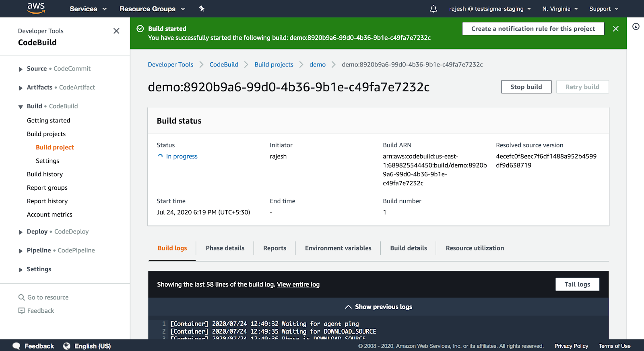Close the Developer Tools side panel
This screenshot has height=351, width=644.
116,31
